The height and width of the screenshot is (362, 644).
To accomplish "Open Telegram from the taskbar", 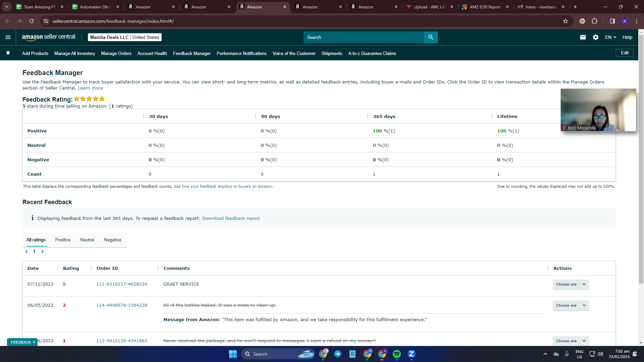I will [338, 354].
